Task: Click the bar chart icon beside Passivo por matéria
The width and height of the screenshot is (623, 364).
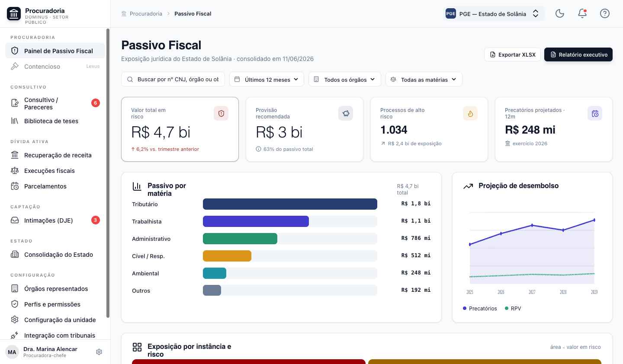Action: coord(137,186)
